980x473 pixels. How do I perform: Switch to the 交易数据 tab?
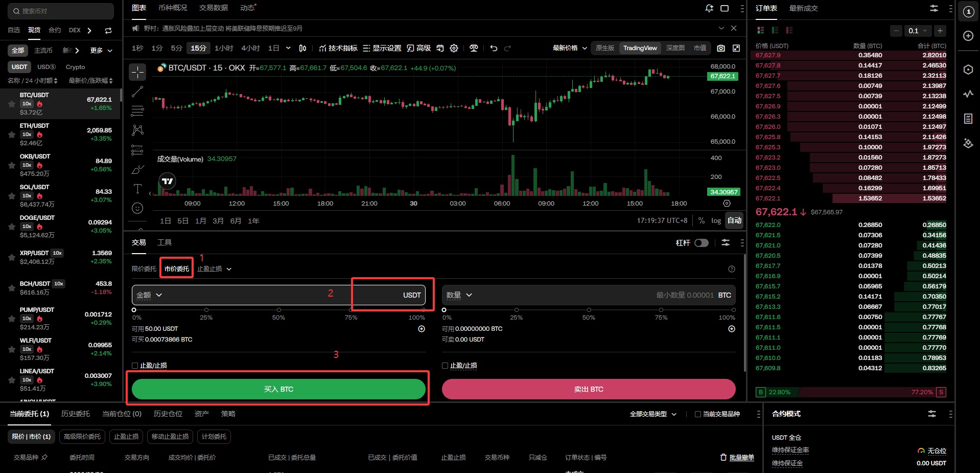pyautogui.click(x=214, y=8)
